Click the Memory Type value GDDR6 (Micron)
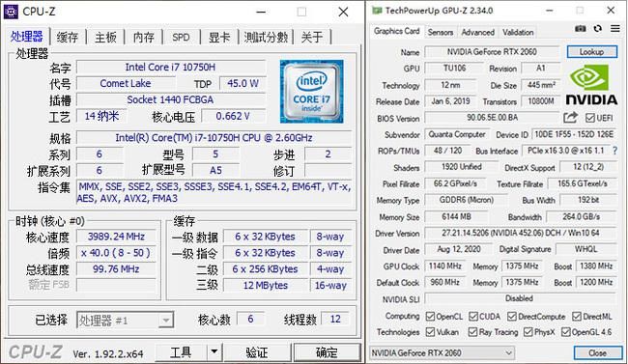The image size is (628, 364). click(467, 200)
